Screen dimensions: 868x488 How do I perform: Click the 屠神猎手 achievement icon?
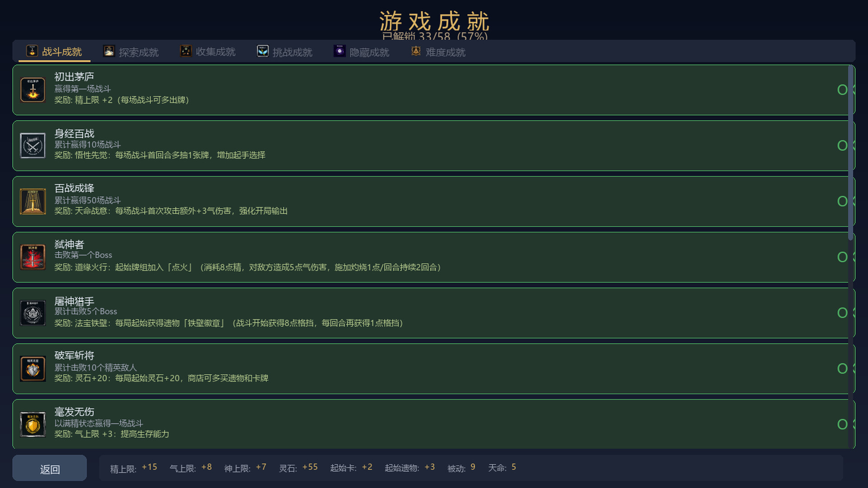click(33, 313)
